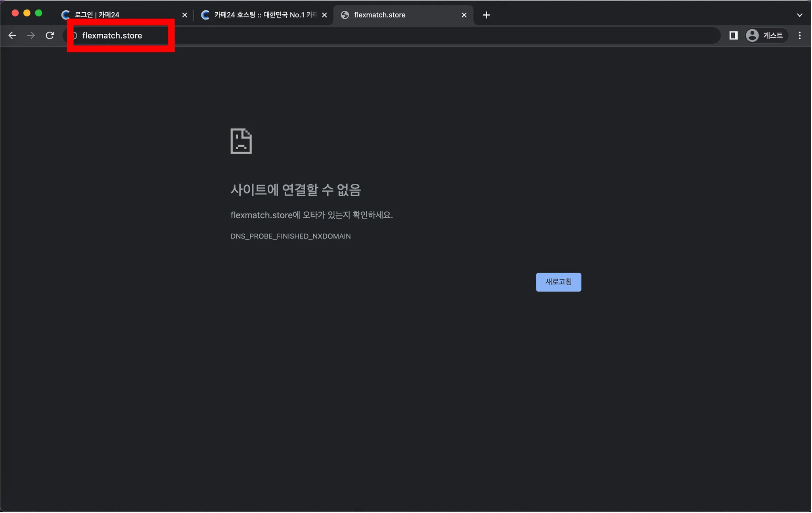Viewport: 812px width, 513px height.
Task: Open the side panel icon
Action: click(733, 36)
